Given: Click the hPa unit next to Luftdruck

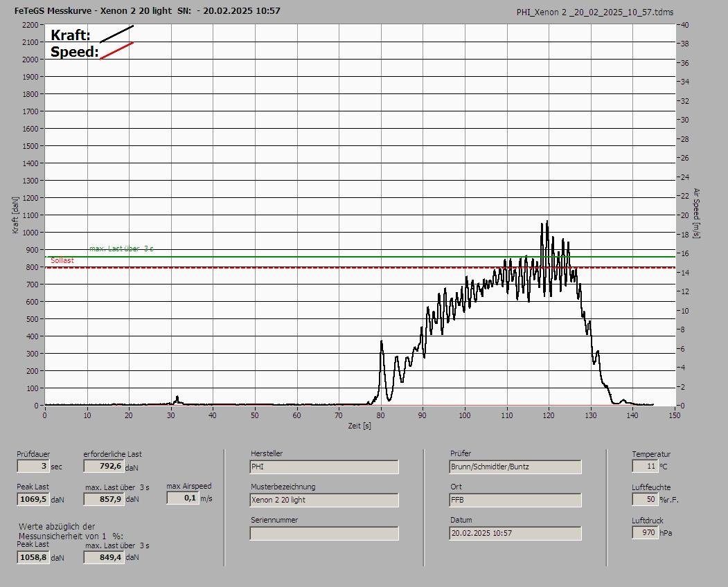Looking at the screenshot, I should (x=666, y=533).
